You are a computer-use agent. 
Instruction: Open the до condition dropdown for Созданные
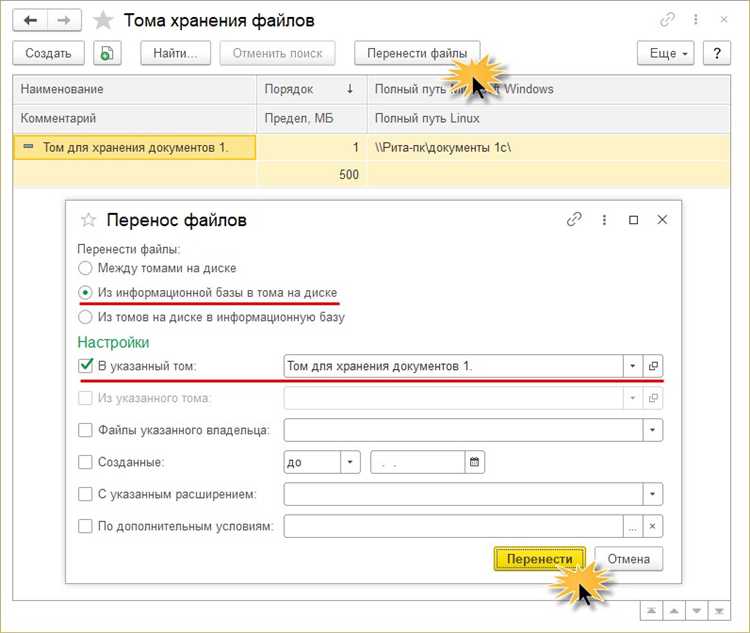(x=350, y=462)
